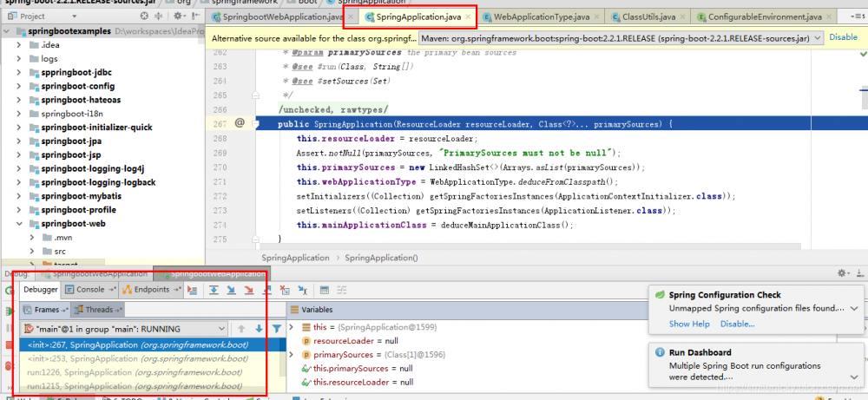Click the Step Over debug icon

[x=214, y=290]
